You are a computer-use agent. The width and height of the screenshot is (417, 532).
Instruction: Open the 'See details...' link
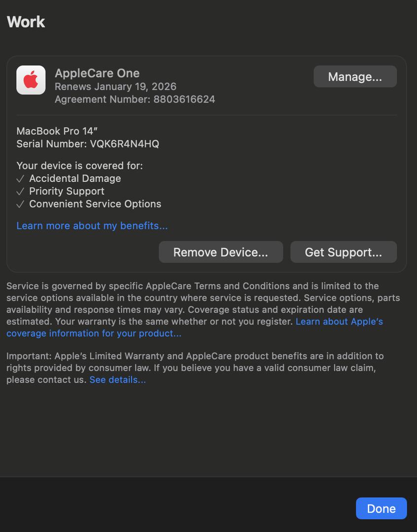[117, 380]
